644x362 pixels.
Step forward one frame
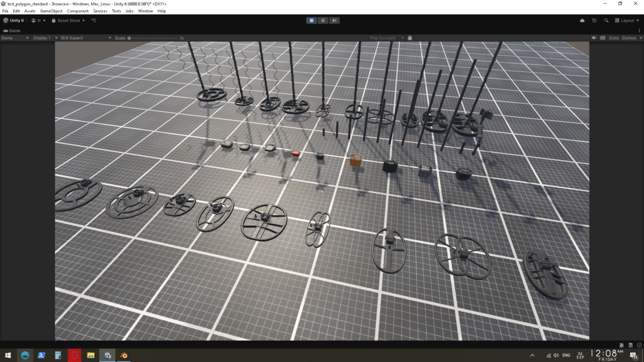point(334,20)
